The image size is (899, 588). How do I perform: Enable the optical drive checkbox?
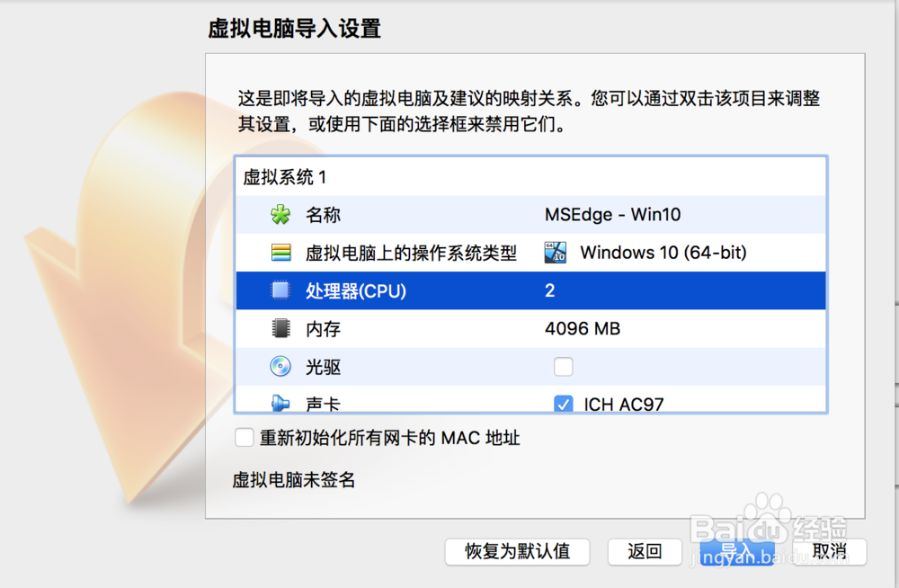[x=563, y=367]
